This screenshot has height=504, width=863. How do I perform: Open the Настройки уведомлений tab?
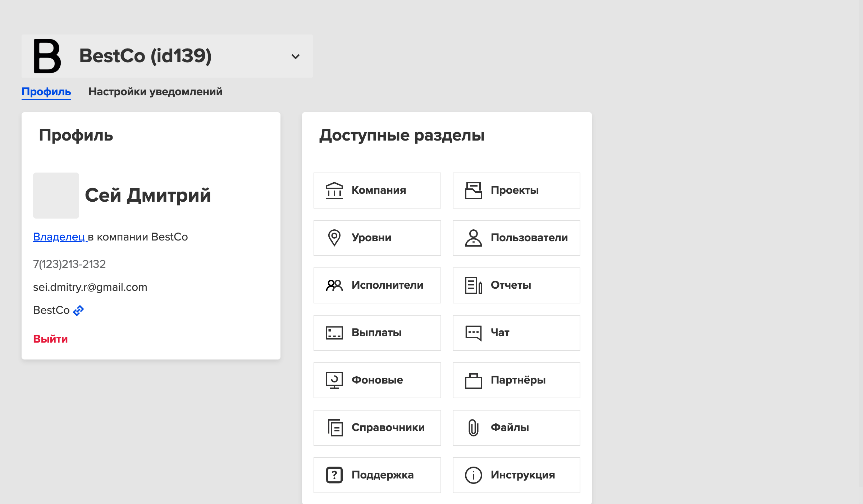155,92
